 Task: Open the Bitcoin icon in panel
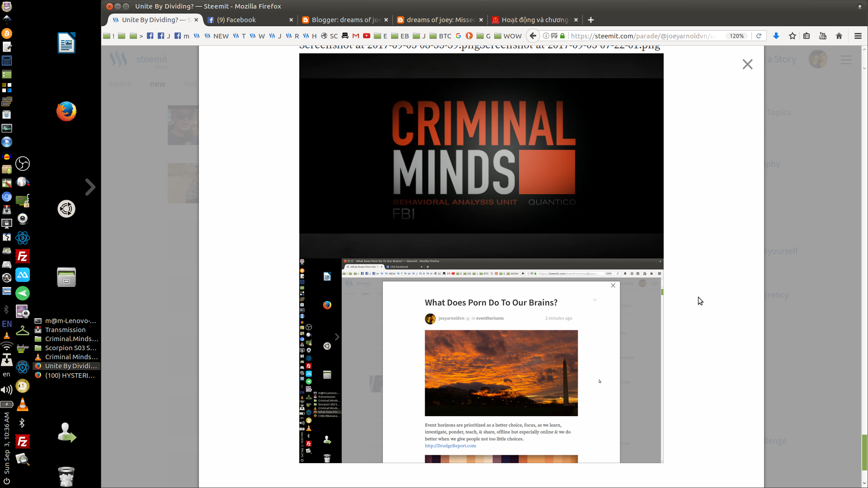7,33
